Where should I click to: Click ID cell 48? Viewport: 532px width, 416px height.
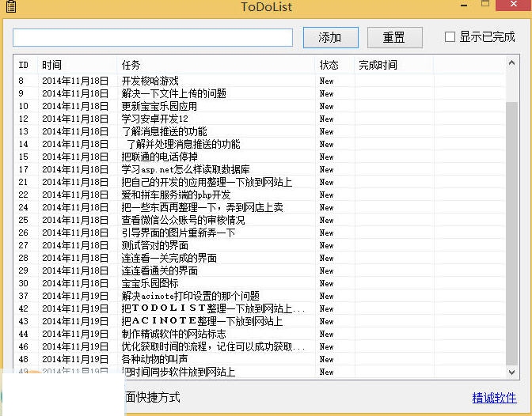click(x=23, y=359)
